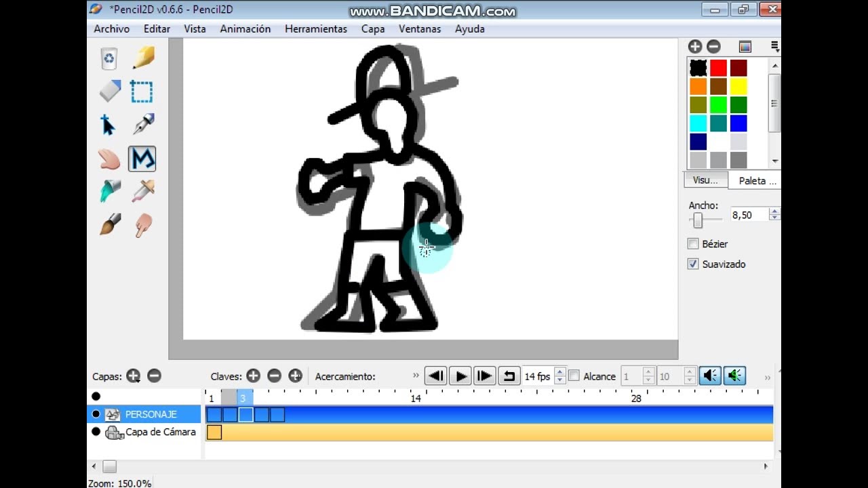The height and width of the screenshot is (488, 868).
Task: Open the Editar menu
Action: (x=157, y=28)
